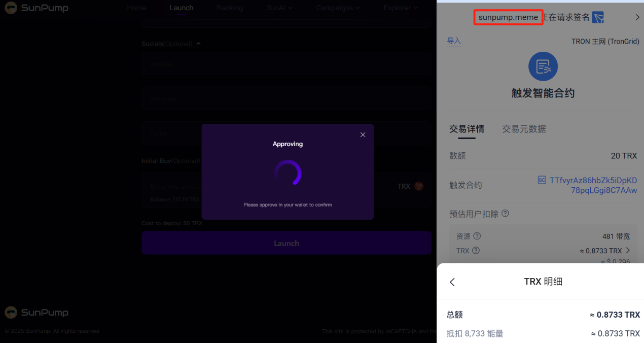This screenshot has height=343, width=644.
Task: Click the smart contract trigger icon
Action: 543,66
